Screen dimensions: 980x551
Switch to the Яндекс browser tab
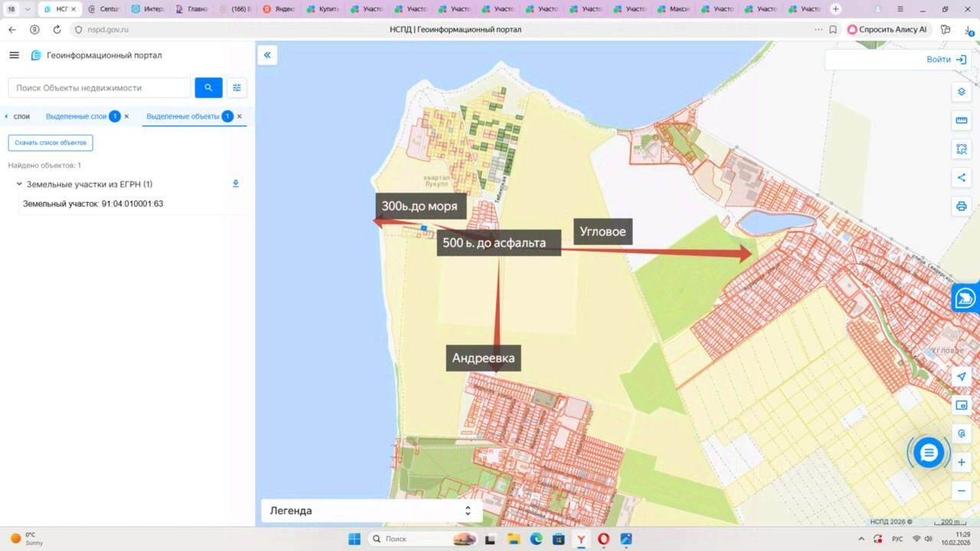[277, 9]
